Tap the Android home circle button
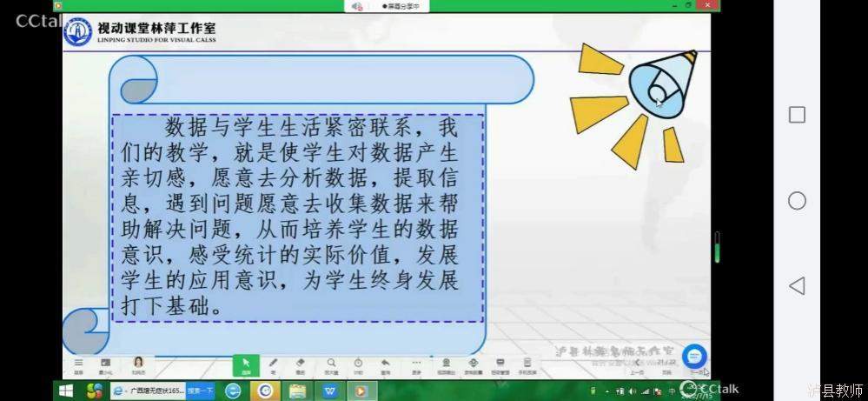Image resolution: width=868 pixels, height=401 pixels. coord(797,200)
